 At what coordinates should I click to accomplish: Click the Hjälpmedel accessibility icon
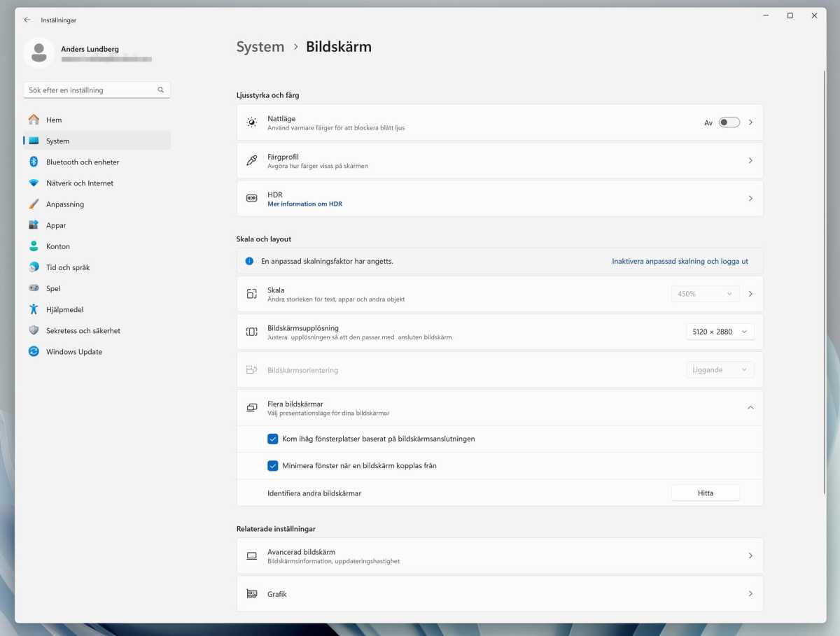click(x=34, y=309)
